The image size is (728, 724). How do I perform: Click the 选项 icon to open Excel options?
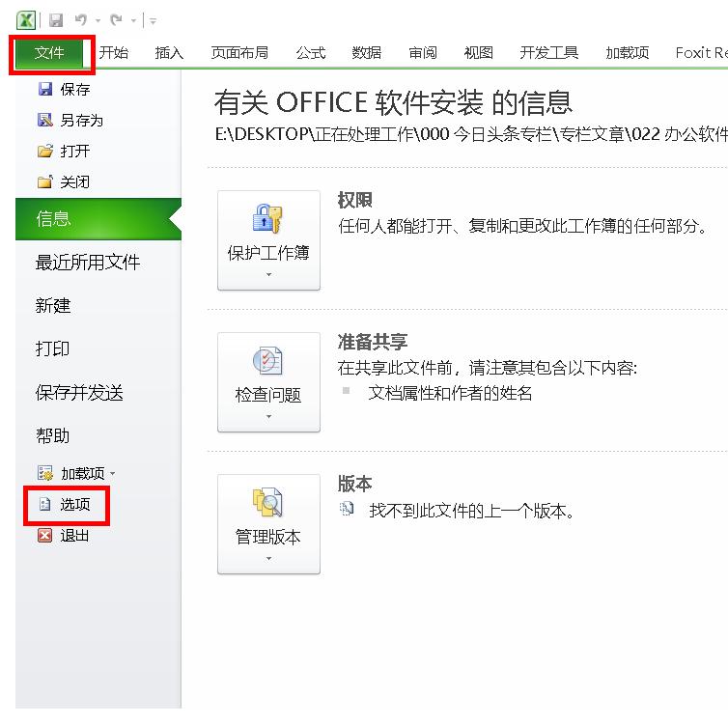point(45,504)
